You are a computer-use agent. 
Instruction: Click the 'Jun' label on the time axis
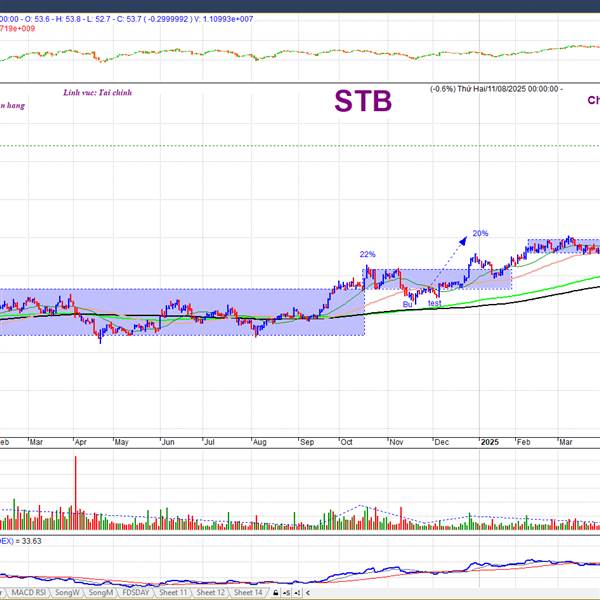coord(168,442)
